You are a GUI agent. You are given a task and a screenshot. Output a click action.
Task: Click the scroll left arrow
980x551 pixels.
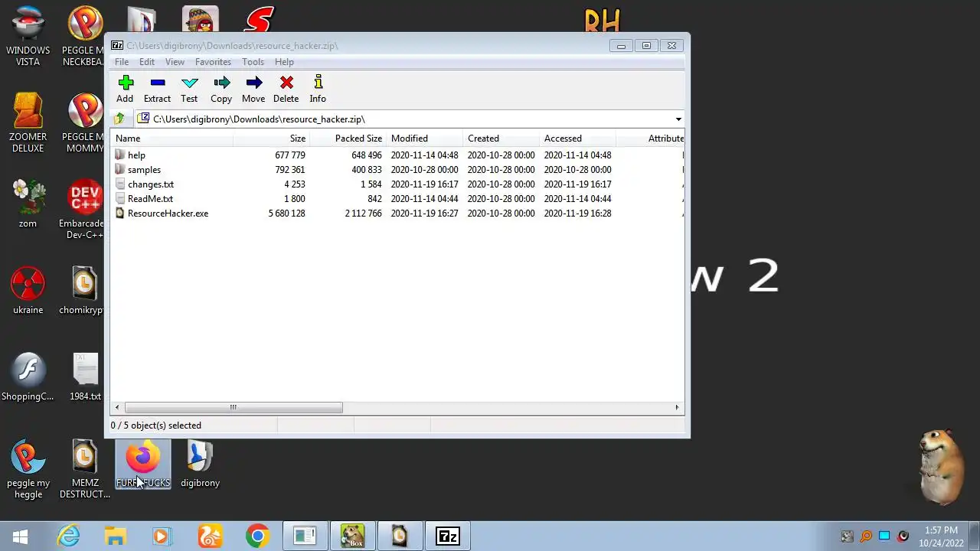[x=117, y=407]
